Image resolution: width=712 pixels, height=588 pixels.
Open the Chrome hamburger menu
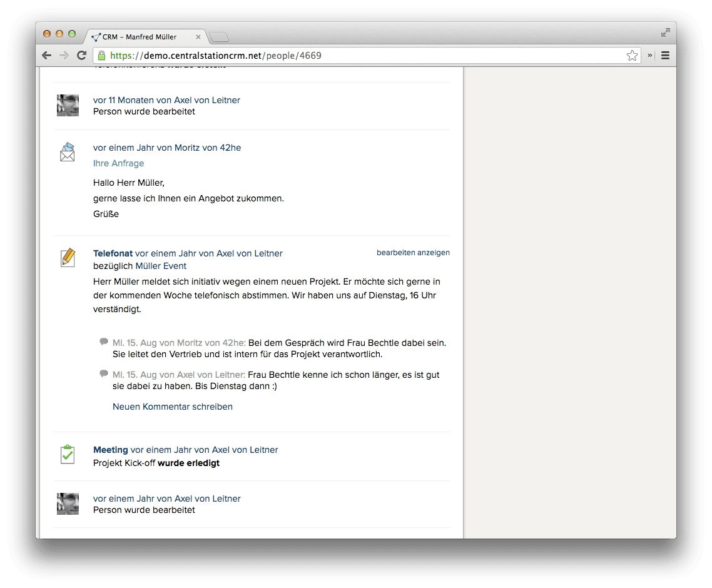pyautogui.click(x=665, y=56)
